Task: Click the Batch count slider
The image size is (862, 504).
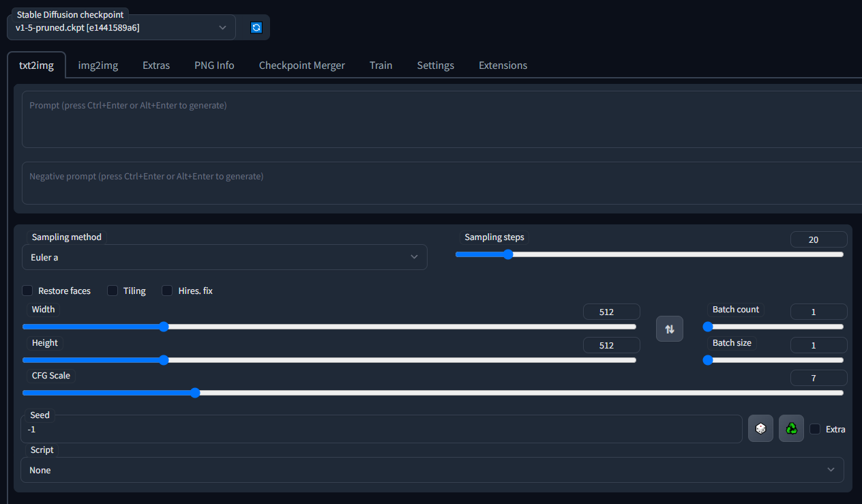Action: [773, 327]
